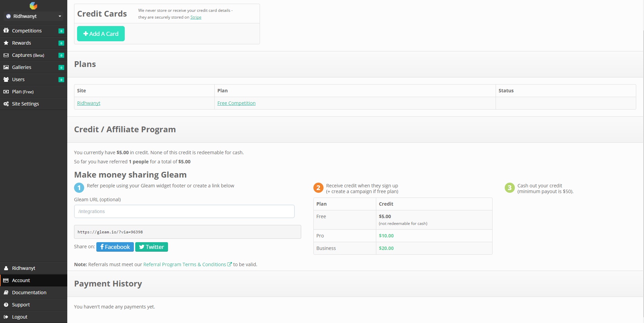This screenshot has height=323, width=644.
Task: Log out via the Logout item
Action: [x=33, y=317]
